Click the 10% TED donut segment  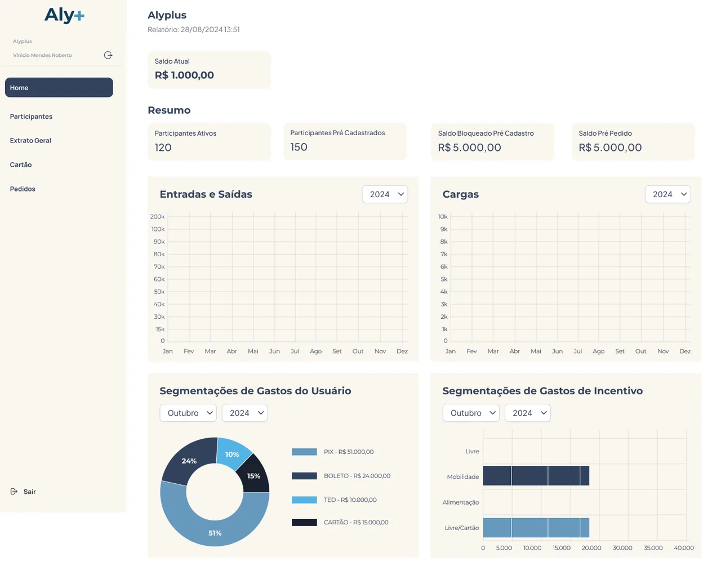pos(232,454)
